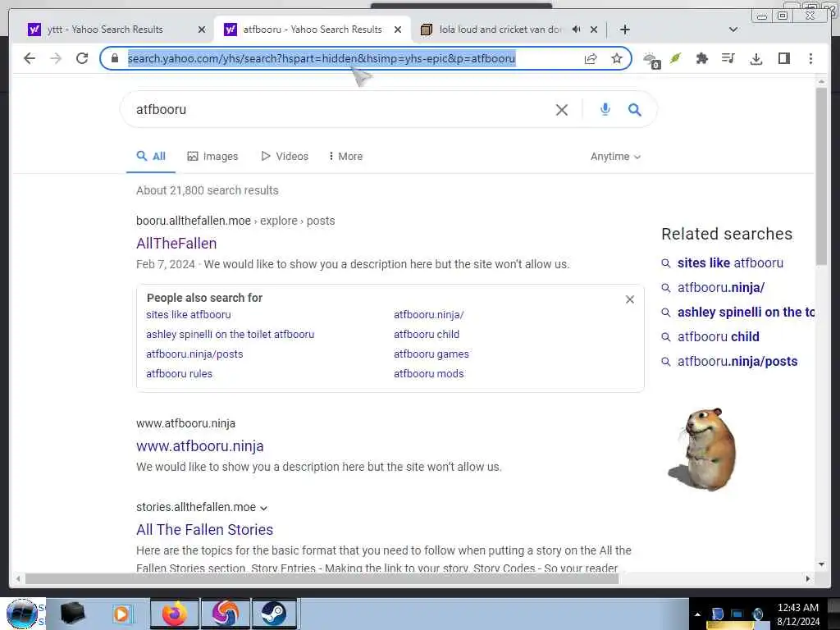Open the taskbar clock and date
The image size is (840, 630).
(797, 614)
